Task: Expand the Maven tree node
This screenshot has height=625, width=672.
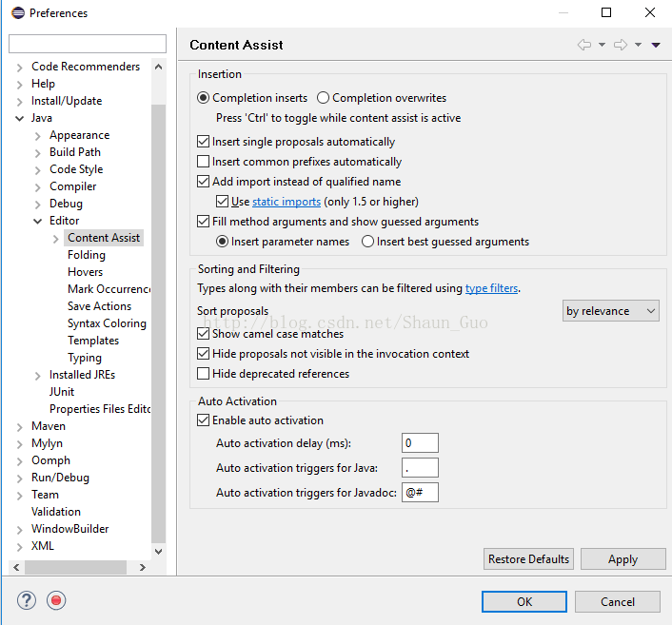Action: 19,427
